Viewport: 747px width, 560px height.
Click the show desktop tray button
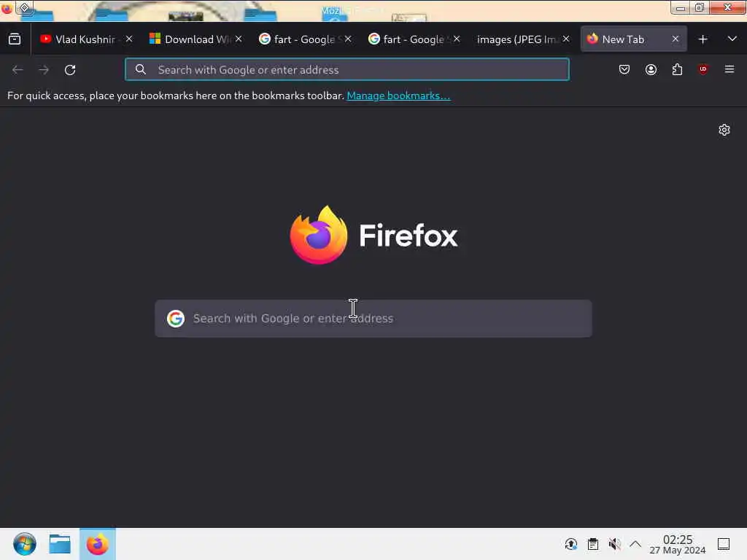coord(724,544)
